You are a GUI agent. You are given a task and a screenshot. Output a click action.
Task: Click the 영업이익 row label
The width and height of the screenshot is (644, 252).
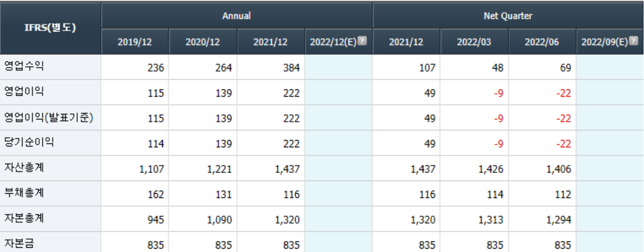[24, 92]
